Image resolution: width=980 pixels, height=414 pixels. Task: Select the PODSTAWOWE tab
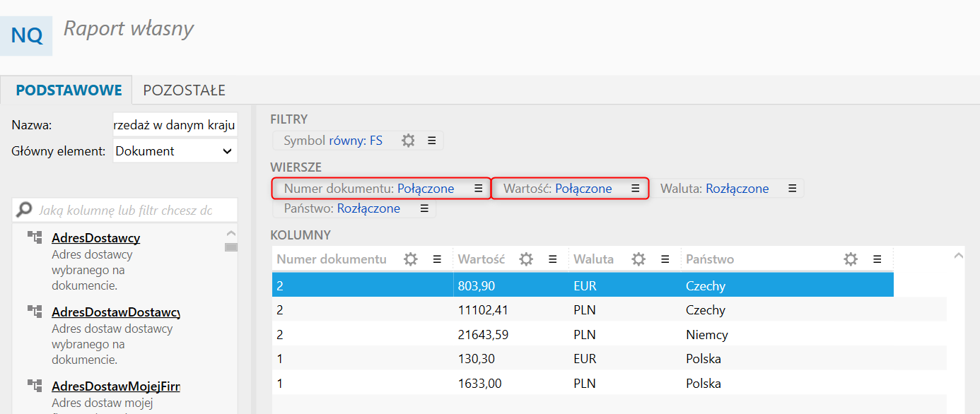pos(69,90)
